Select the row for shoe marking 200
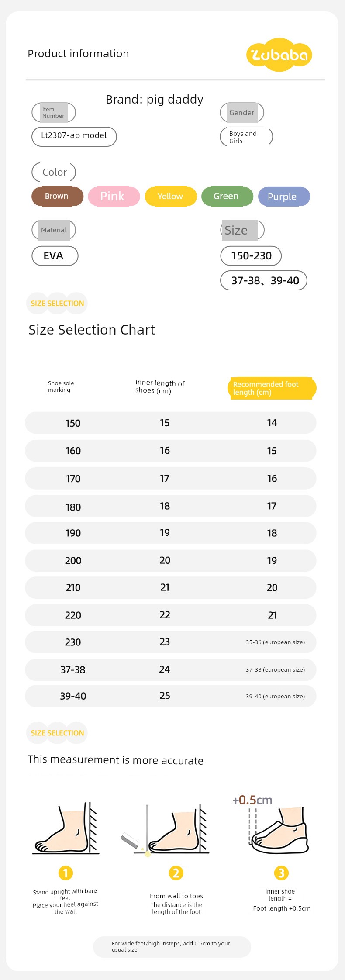 tap(171, 560)
